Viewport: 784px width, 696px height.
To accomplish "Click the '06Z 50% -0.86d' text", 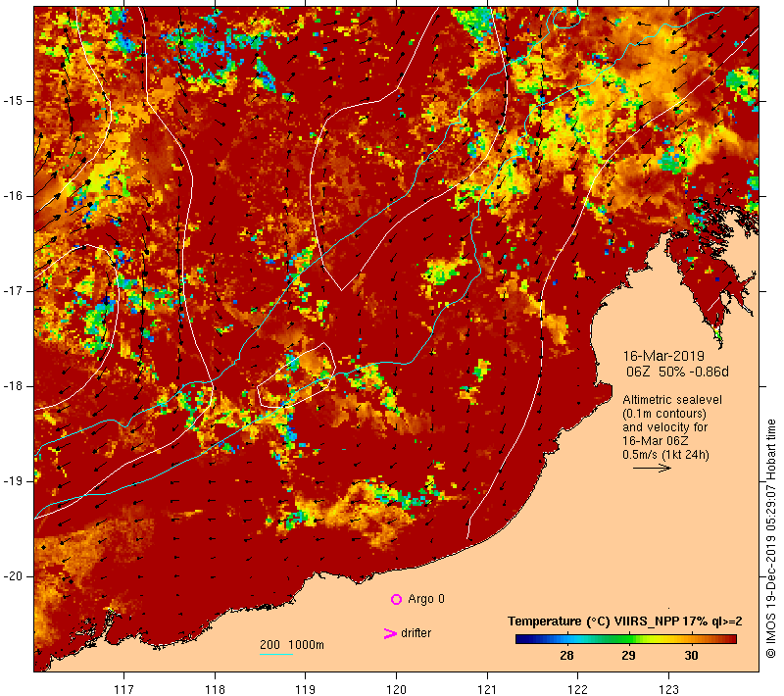I will coord(677,372).
